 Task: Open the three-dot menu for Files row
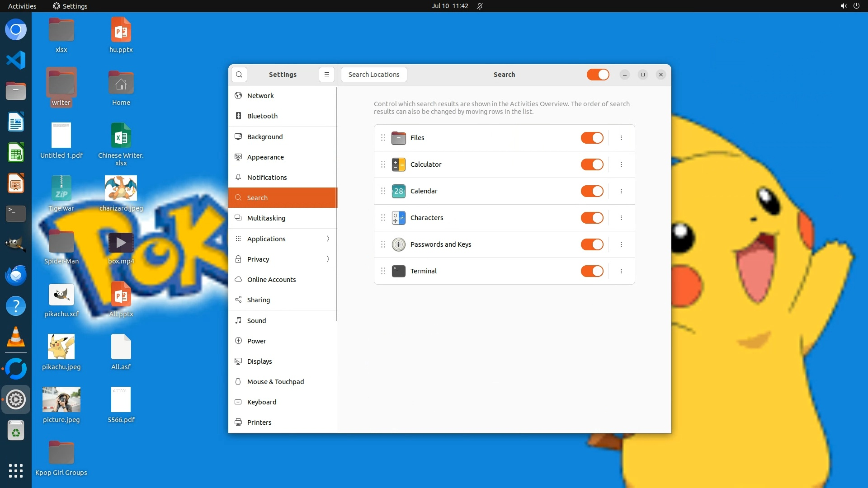621,138
